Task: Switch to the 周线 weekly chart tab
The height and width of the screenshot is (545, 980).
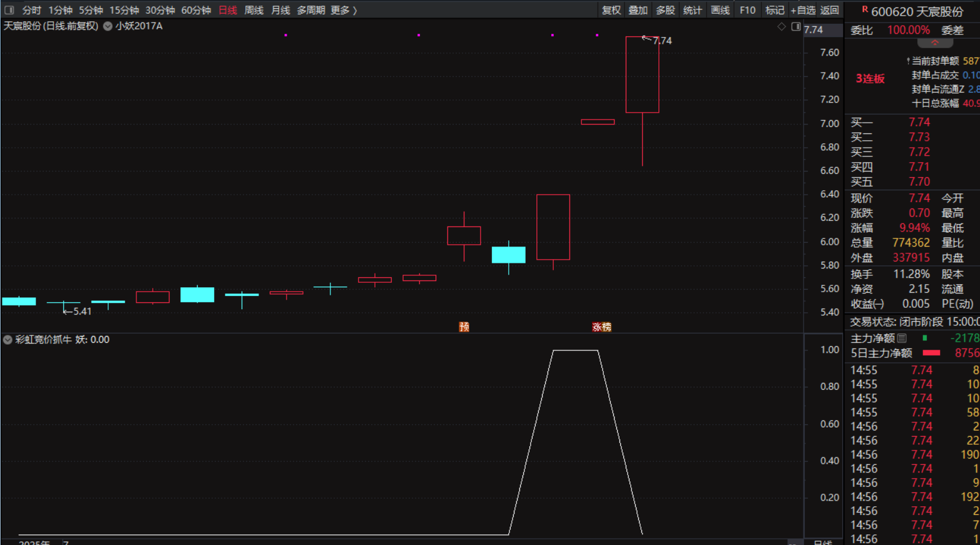Action: pyautogui.click(x=253, y=10)
